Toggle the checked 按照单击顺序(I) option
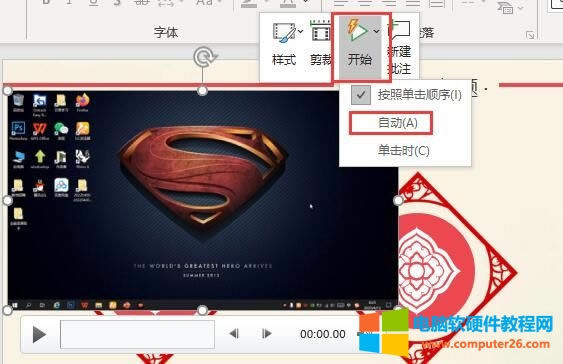 pyautogui.click(x=406, y=95)
